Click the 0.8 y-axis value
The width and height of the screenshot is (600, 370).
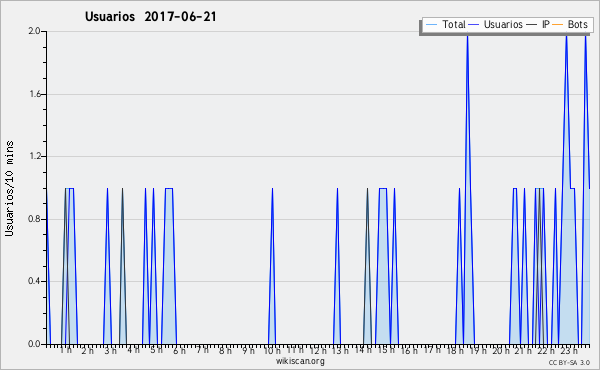[x=34, y=219]
